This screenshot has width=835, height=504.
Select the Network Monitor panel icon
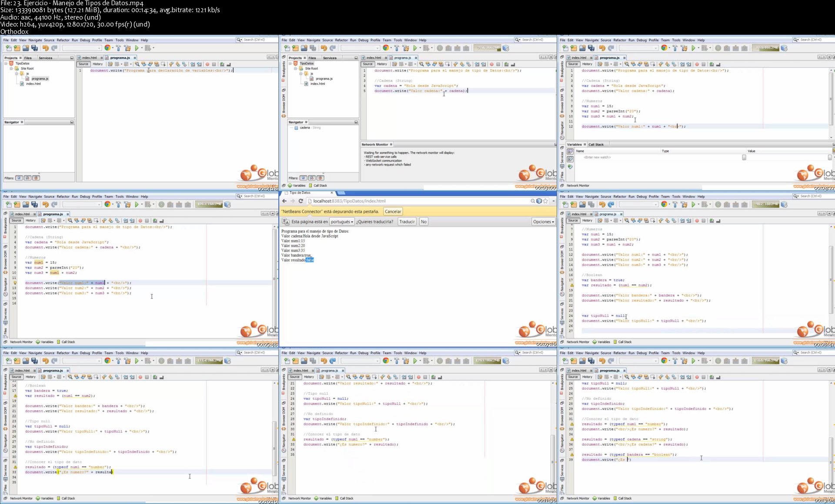click(7, 342)
